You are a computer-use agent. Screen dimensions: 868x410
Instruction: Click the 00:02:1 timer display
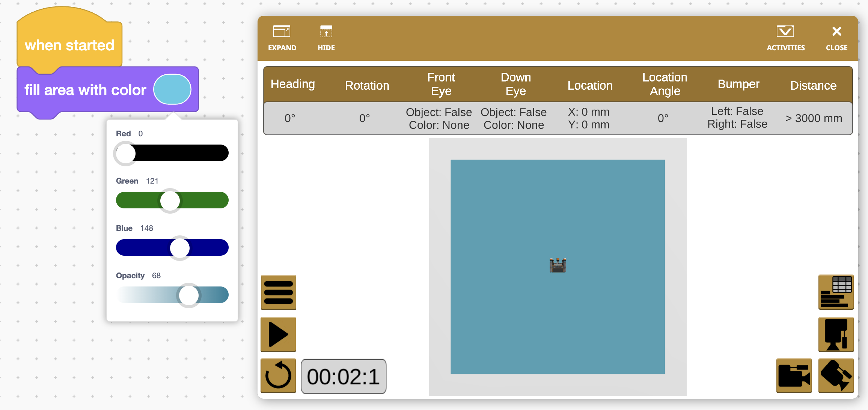(x=343, y=376)
